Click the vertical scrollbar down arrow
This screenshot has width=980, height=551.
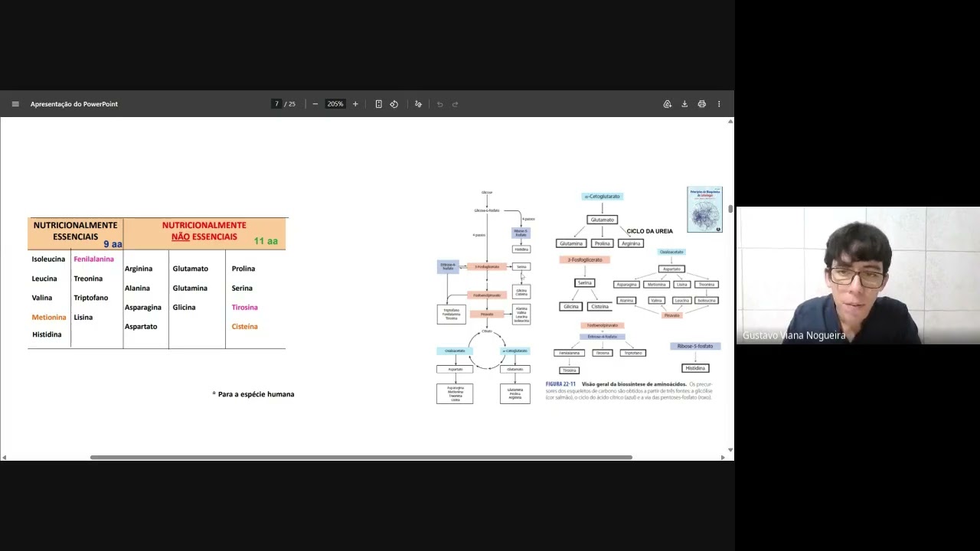click(x=730, y=450)
